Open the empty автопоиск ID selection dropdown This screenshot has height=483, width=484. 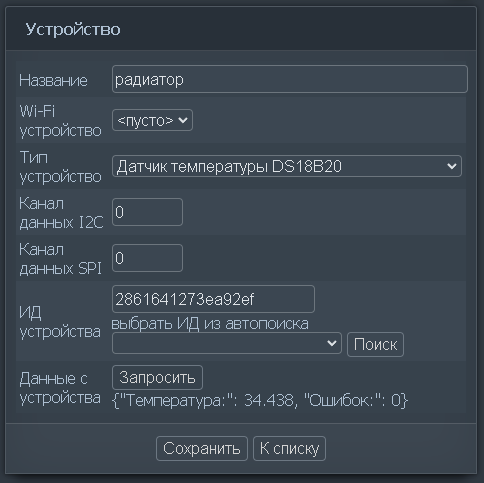pos(227,343)
